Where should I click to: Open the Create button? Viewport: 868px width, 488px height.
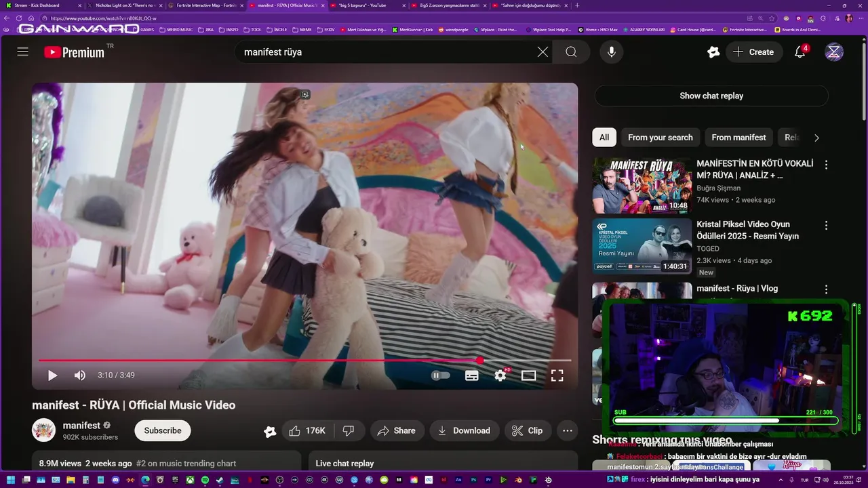[x=753, y=52]
